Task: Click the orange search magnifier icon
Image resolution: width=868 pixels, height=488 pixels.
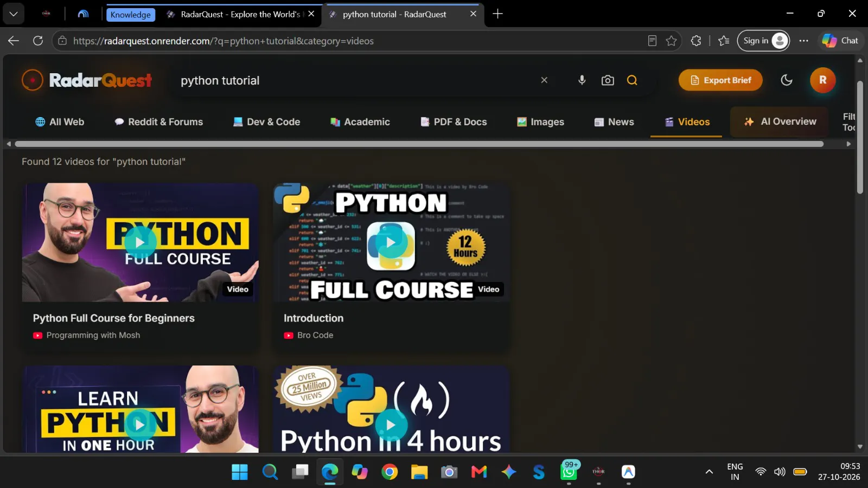Action: click(632, 80)
